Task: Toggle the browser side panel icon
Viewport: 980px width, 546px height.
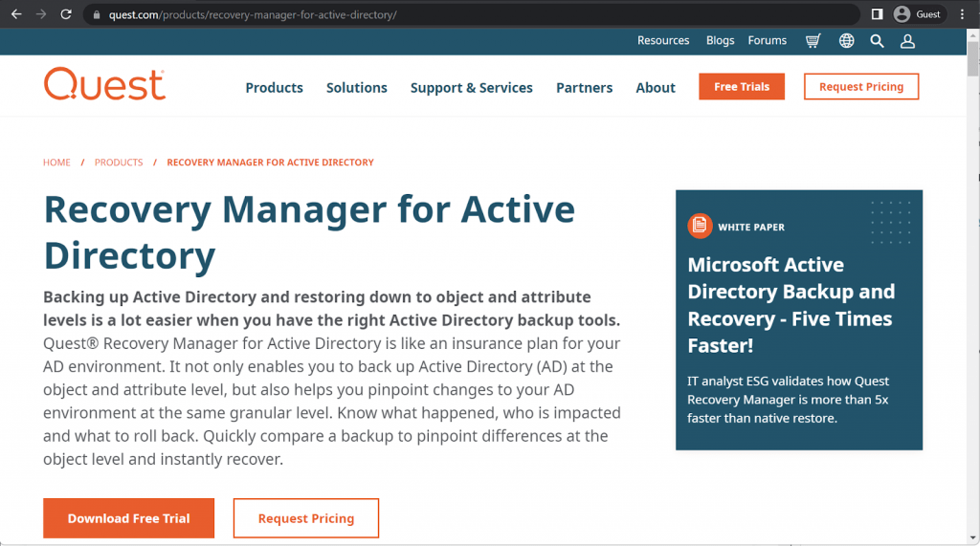Action: [x=877, y=14]
